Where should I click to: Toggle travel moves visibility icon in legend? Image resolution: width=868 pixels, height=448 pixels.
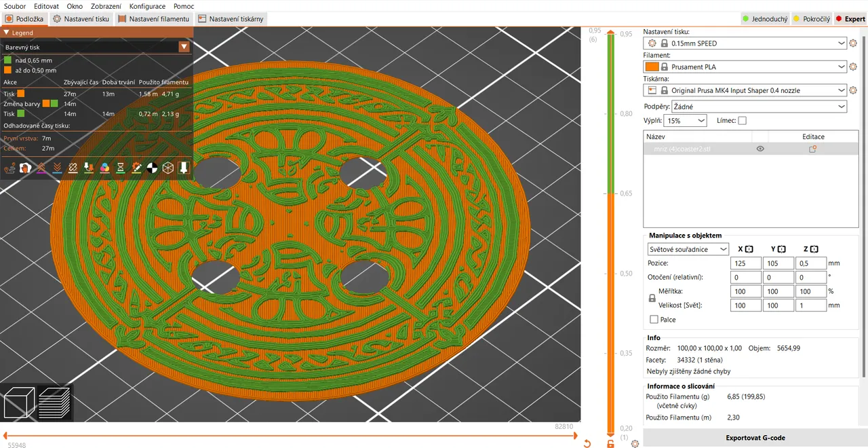tap(10, 168)
